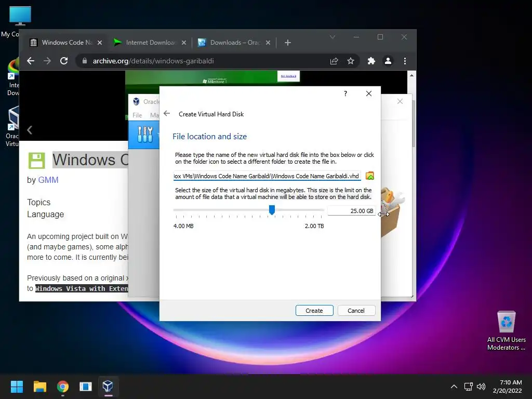Go back with the dialog's back arrow

pyautogui.click(x=167, y=114)
